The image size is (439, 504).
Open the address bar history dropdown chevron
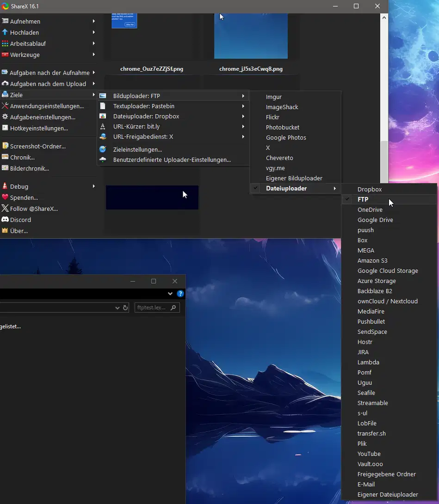click(x=117, y=307)
